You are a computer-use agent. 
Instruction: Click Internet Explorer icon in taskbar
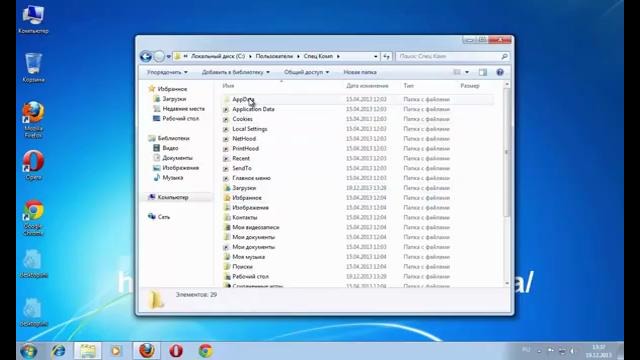(x=58, y=351)
